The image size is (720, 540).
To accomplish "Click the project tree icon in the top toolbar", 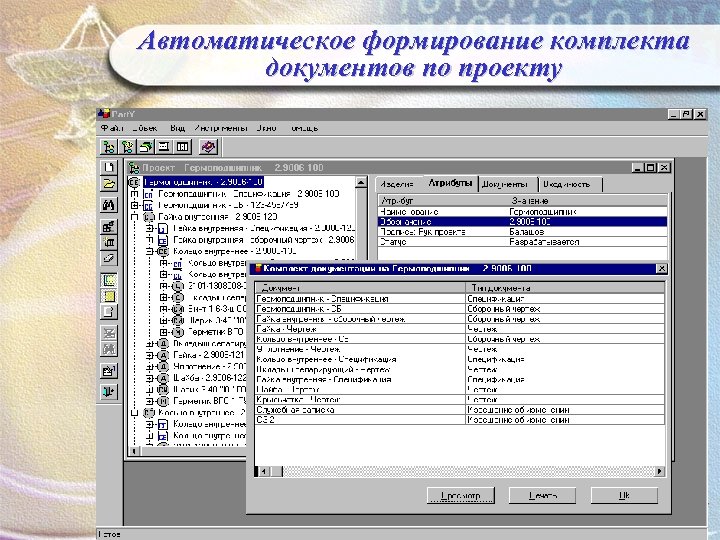I will [x=109, y=147].
